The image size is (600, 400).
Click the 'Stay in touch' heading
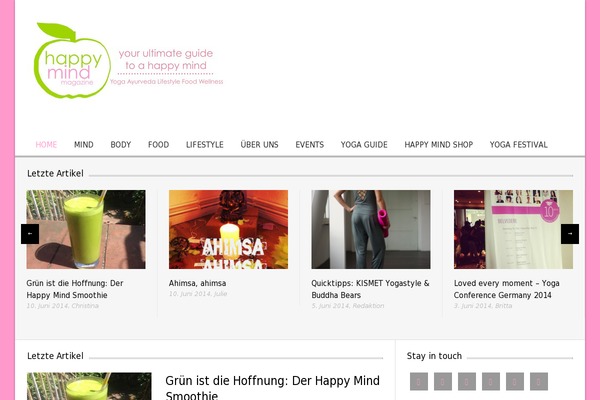(x=434, y=356)
